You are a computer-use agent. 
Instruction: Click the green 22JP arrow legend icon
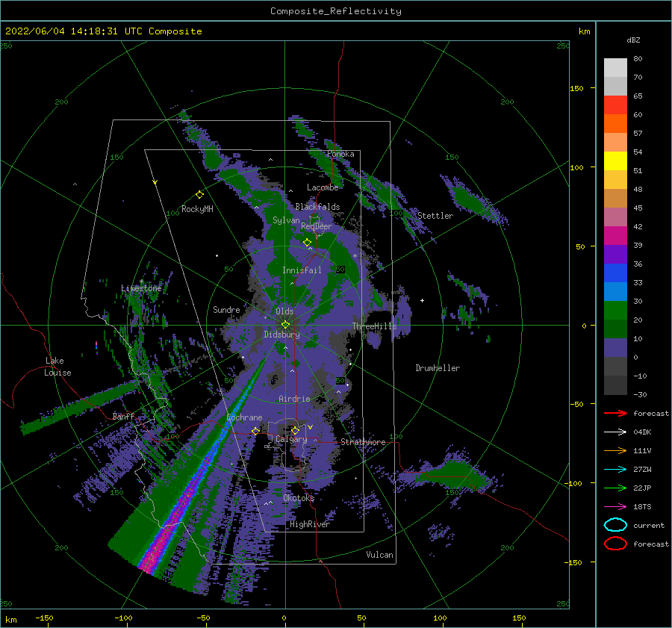coord(615,488)
